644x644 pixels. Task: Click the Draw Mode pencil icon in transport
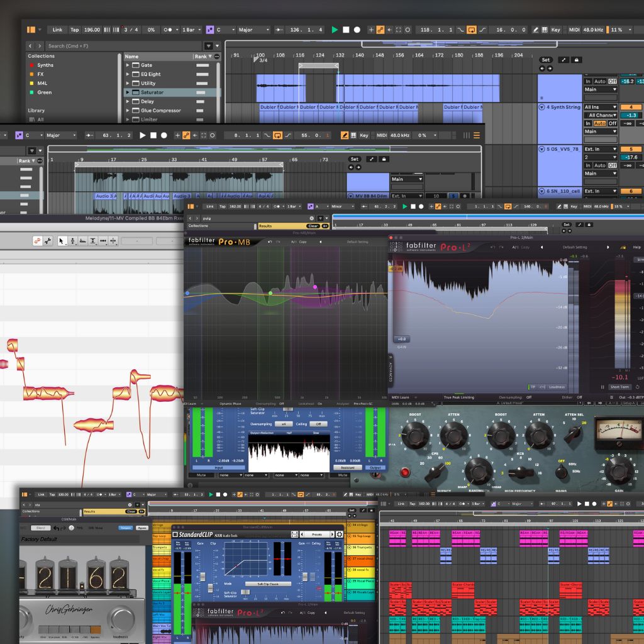[536, 29]
